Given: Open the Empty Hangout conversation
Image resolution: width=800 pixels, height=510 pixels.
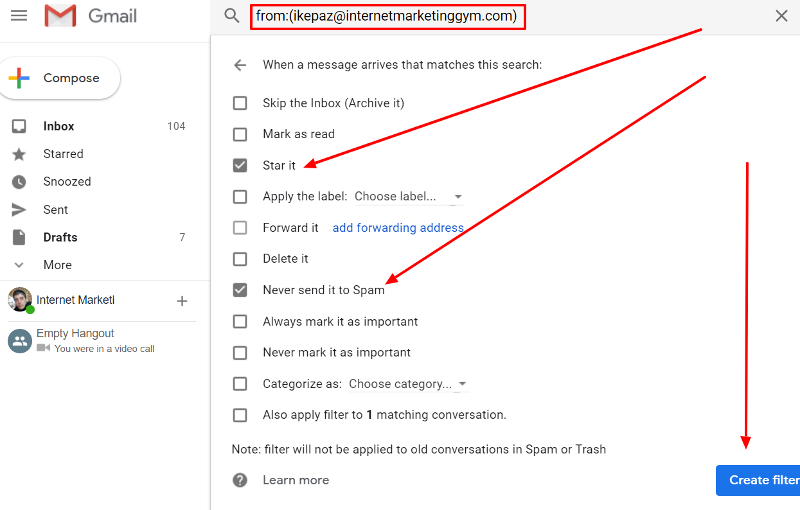Looking at the screenshot, I should tap(97, 341).
